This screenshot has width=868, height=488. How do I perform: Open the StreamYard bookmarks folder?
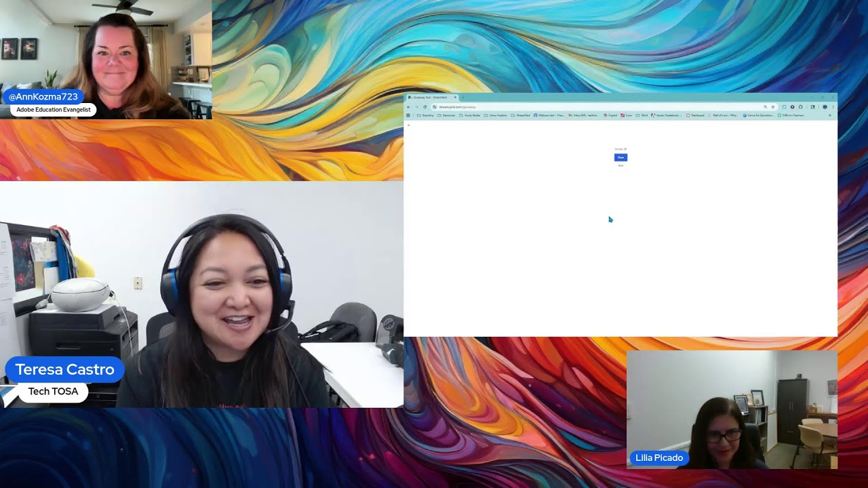pyautogui.click(x=521, y=115)
